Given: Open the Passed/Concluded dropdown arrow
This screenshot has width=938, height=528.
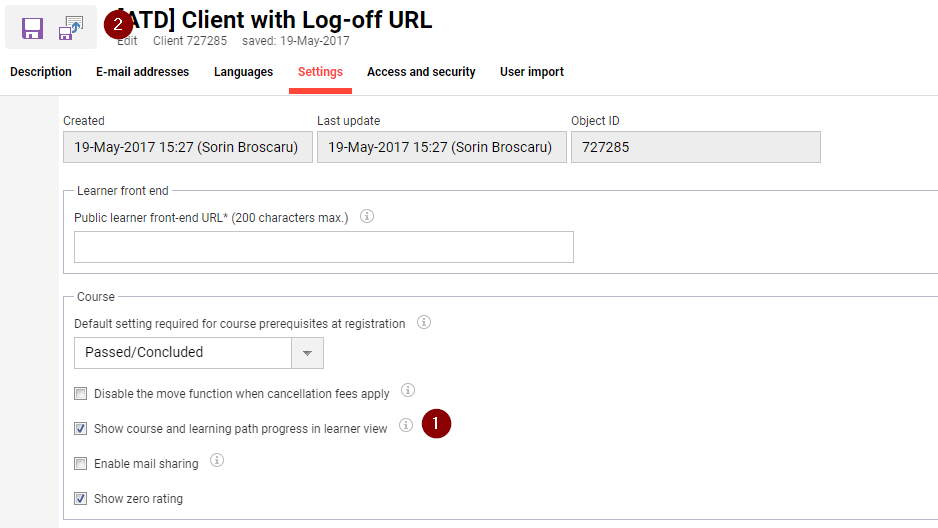Looking at the screenshot, I should [307, 353].
